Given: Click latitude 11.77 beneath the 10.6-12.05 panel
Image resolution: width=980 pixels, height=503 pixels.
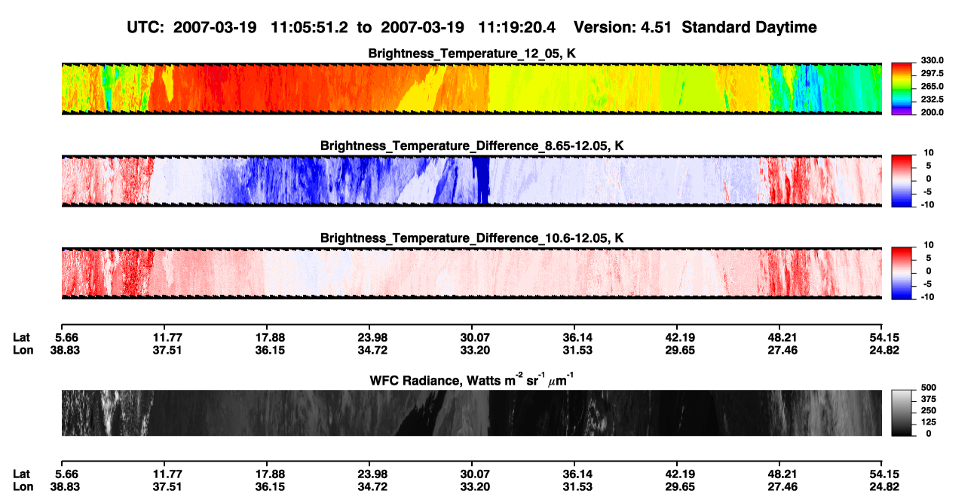Looking at the screenshot, I should 164,337.
